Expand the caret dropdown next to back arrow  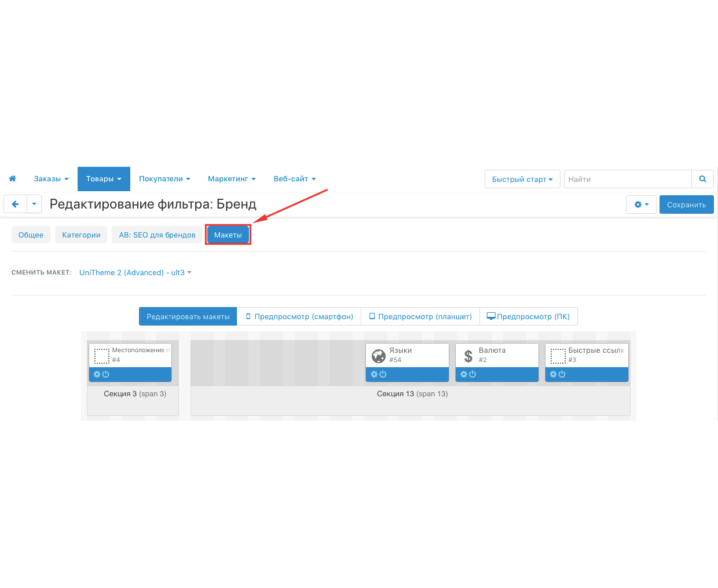click(34, 204)
